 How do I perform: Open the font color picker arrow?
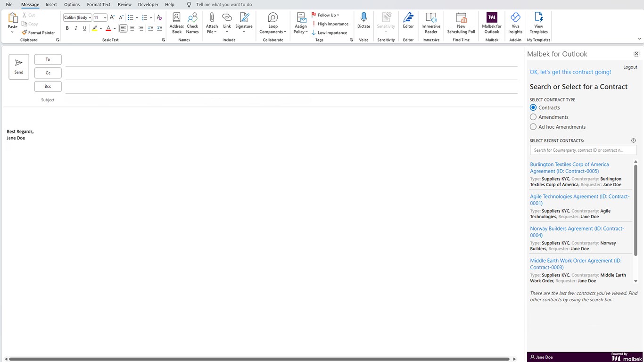coord(115,29)
